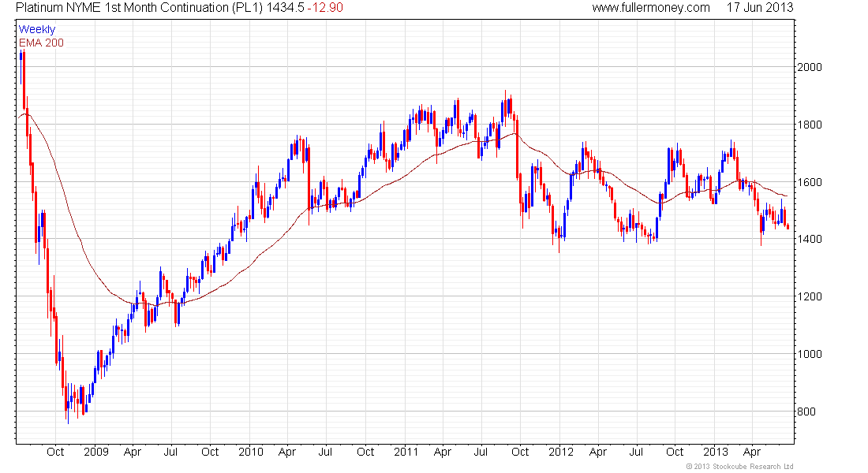
Task: Click the 2000 price axis label
Action: click(x=810, y=68)
